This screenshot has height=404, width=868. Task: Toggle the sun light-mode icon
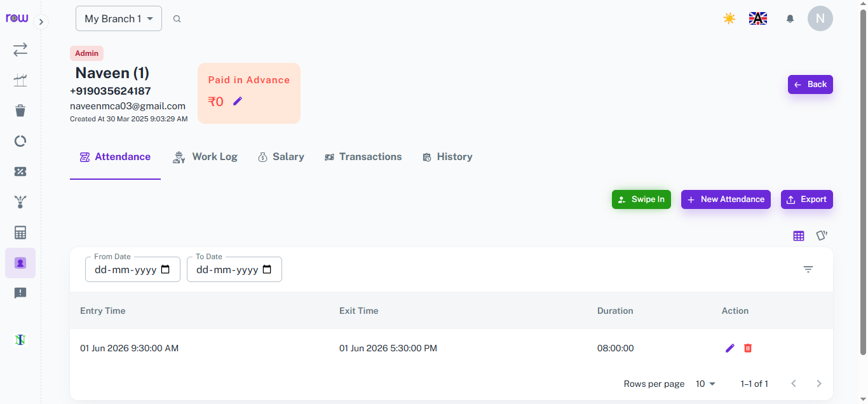coord(729,18)
